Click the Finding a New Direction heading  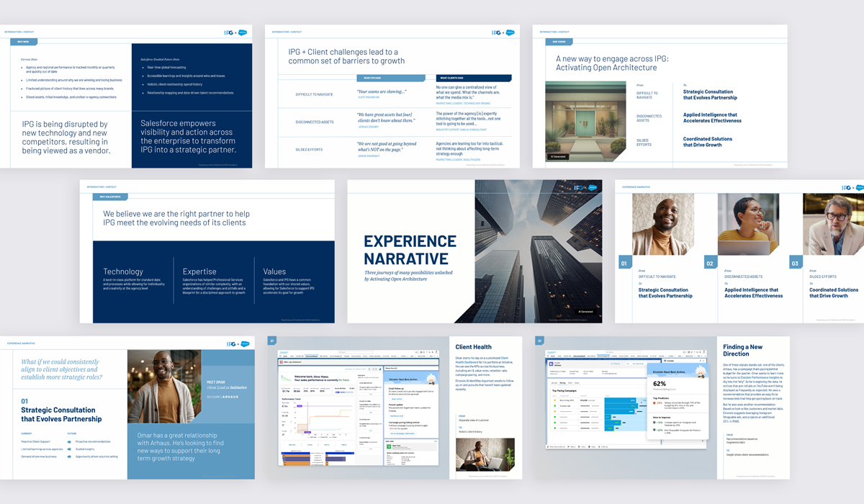[743, 351]
